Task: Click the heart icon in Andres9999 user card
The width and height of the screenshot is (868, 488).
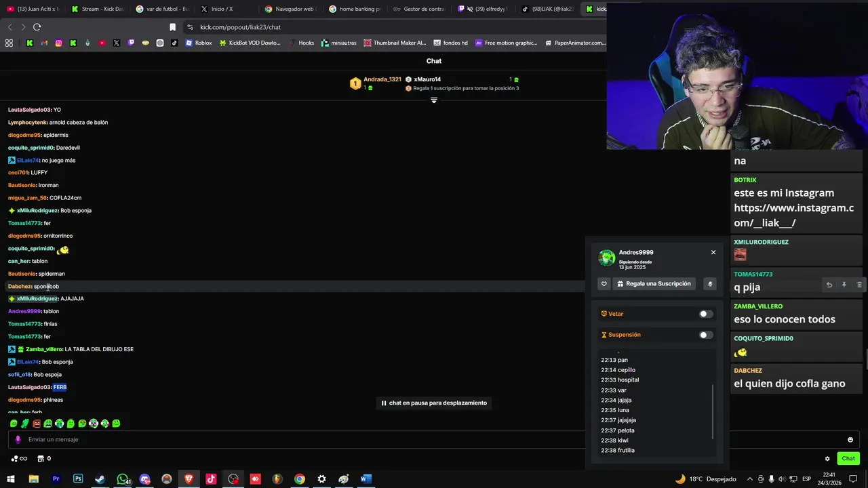Action: click(x=604, y=284)
